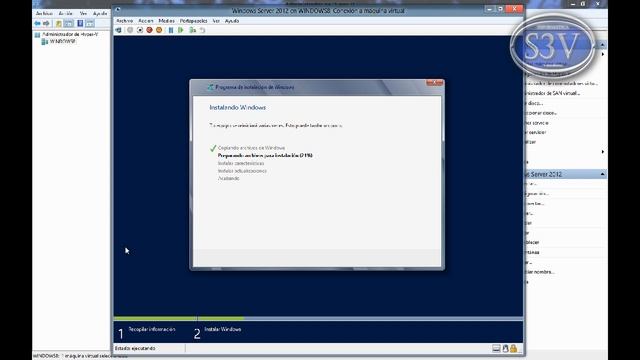Click 'Estado: ejecutando' status bar text
This screenshot has height=360, width=640.
[135, 348]
